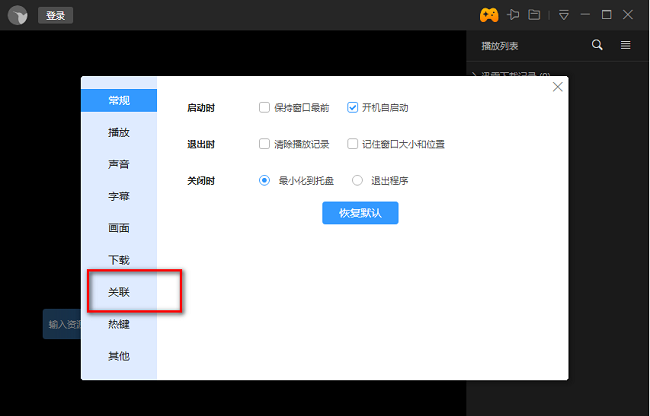Close the player main window

click(x=628, y=15)
